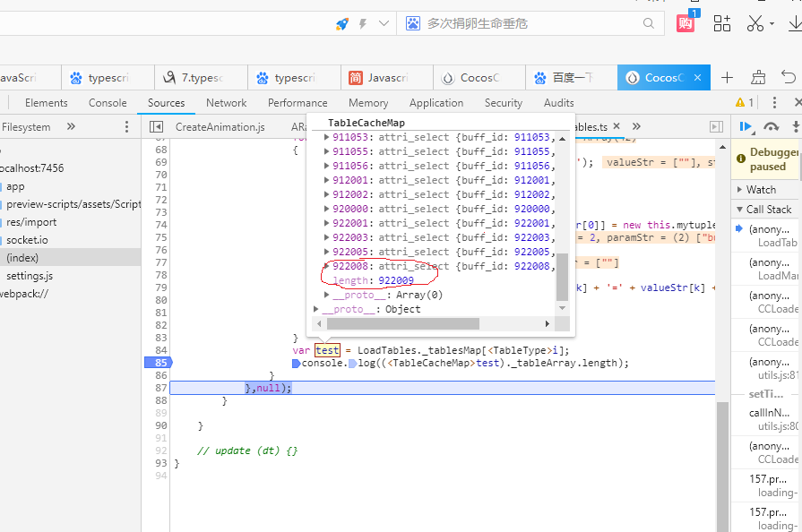Viewport: 802px width, 532px height.
Task: Toggle breakpoint on line 85
Action: coord(160,363)
